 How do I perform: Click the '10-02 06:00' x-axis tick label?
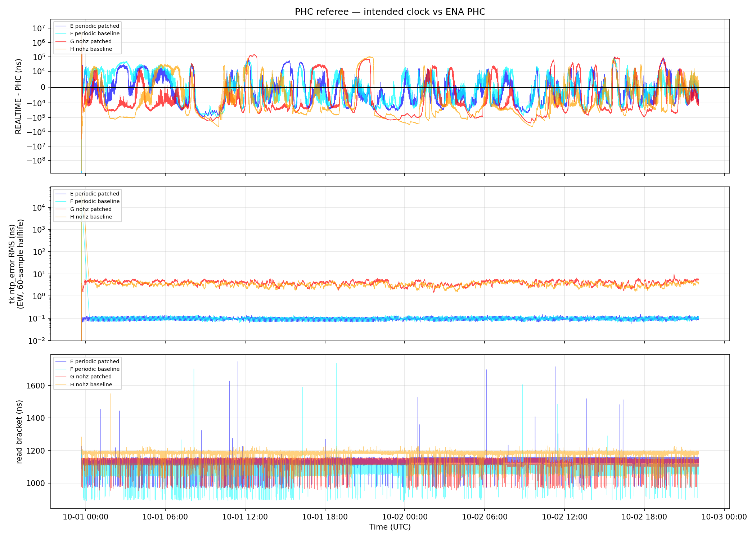point(485,517)
